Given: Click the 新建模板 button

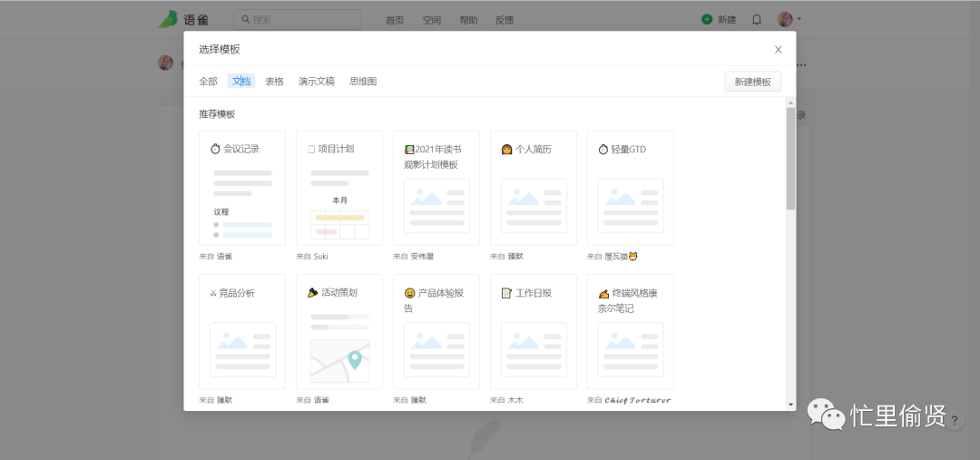Looking at the screenshot, I should pos(752,82).
